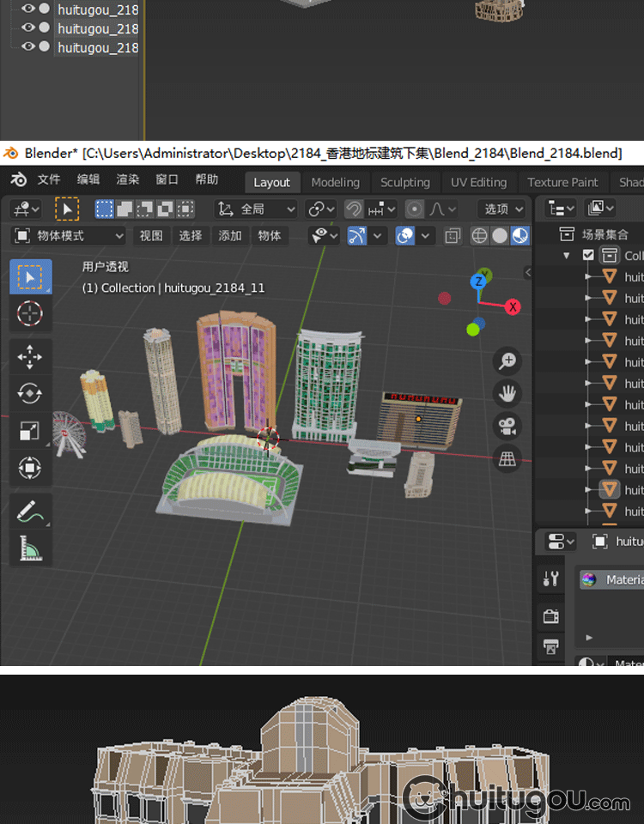Pick the Scale tool

point(30,431)
